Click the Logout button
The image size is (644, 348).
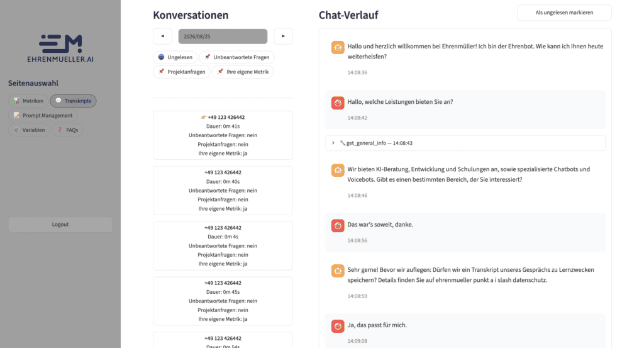tap(60, 224)
